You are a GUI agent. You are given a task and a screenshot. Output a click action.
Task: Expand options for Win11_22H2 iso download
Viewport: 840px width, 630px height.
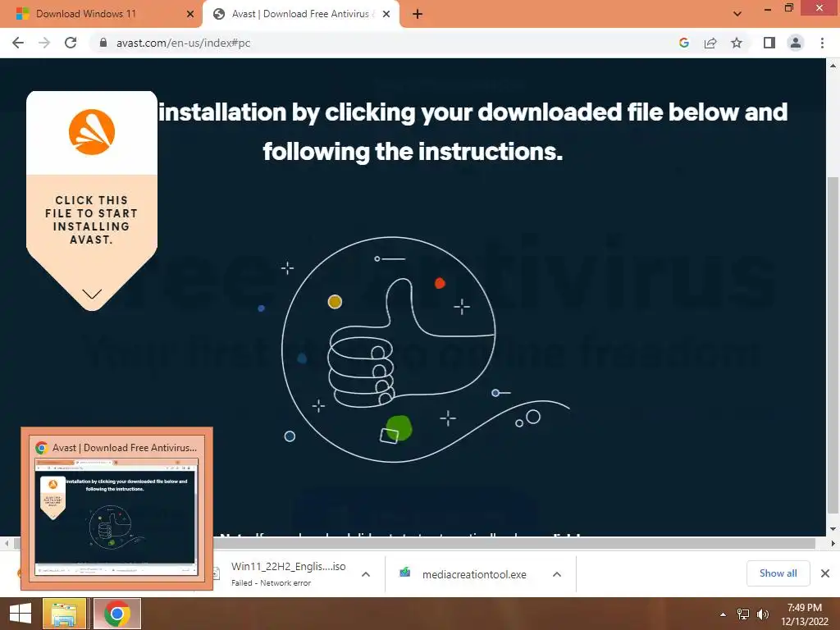[366, 574]
